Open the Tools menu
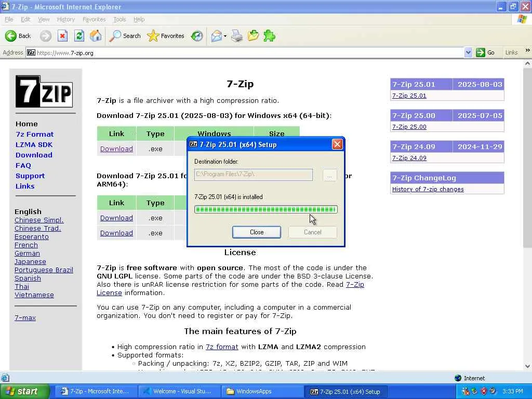The width and height of the screenshot is (532, 399). (x=119, y=19)
